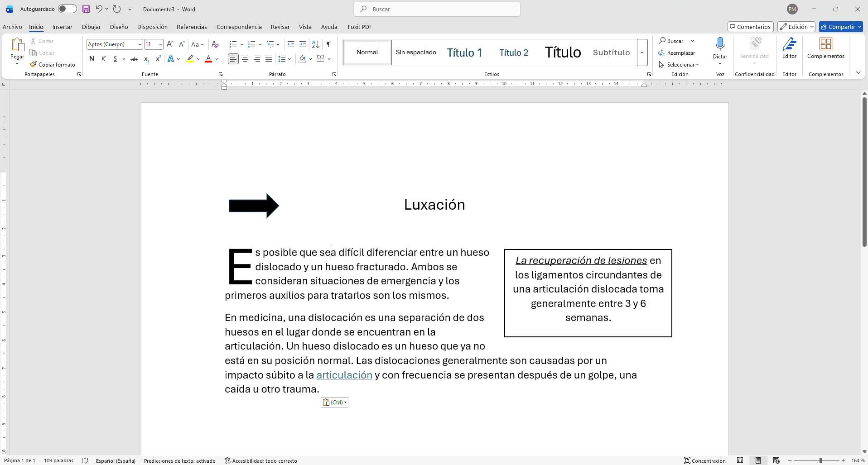Click the Buscar search box
The width and height of the screenshot is (868, 465).
[437, 9]
